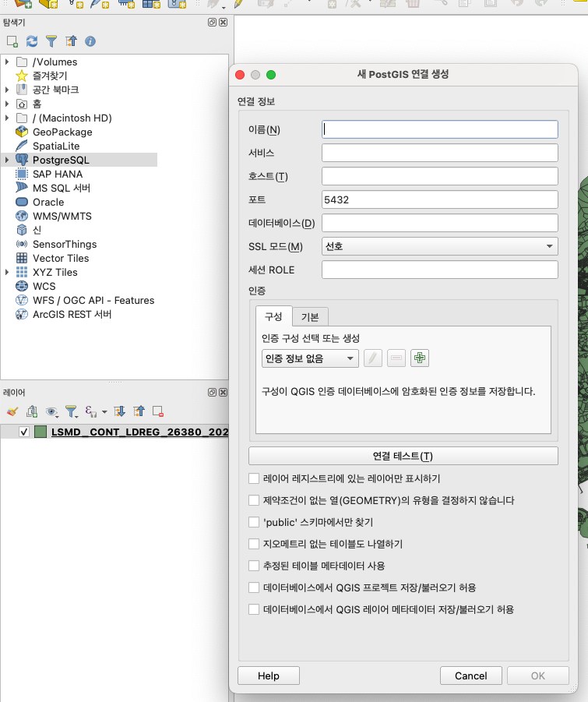Select 즐겨찾기 favorites entry
This screenshot has height=702, width=588.
coord(50,76)
